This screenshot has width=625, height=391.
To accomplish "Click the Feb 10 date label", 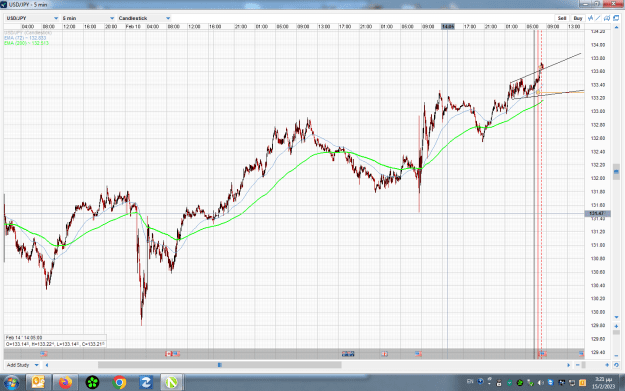I will (x=133, y=26).
